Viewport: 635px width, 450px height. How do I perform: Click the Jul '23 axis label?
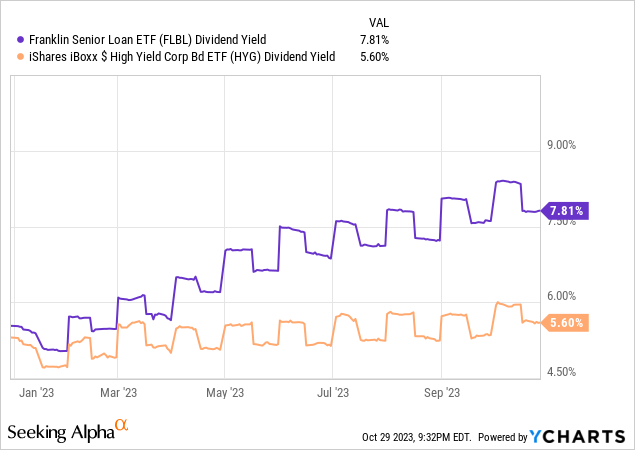click(333, 392)
